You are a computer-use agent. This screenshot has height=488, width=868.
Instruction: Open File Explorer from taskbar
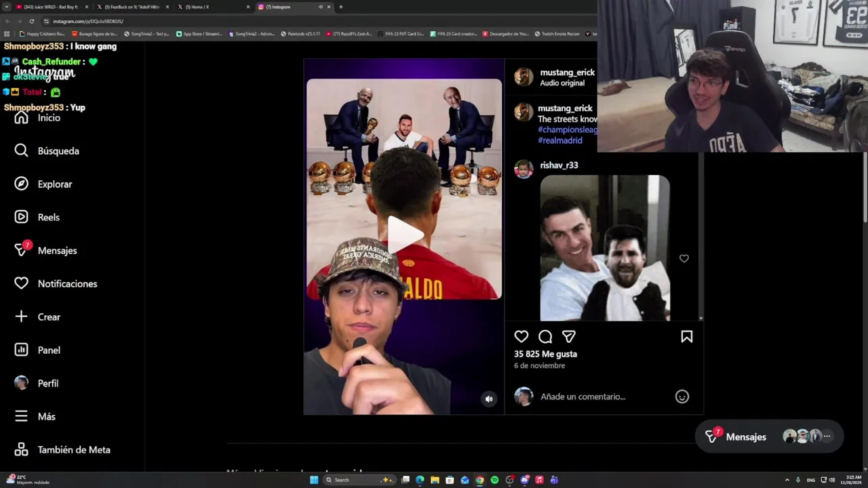pos(435,480)
